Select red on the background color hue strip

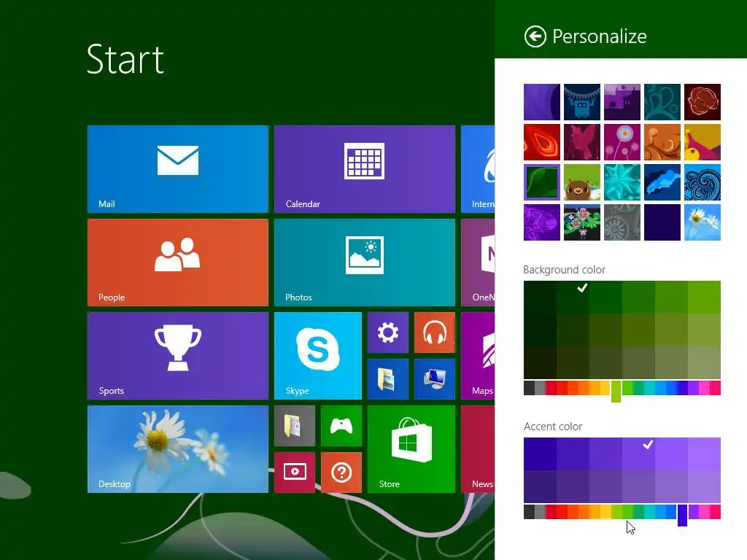coord(562,388)
